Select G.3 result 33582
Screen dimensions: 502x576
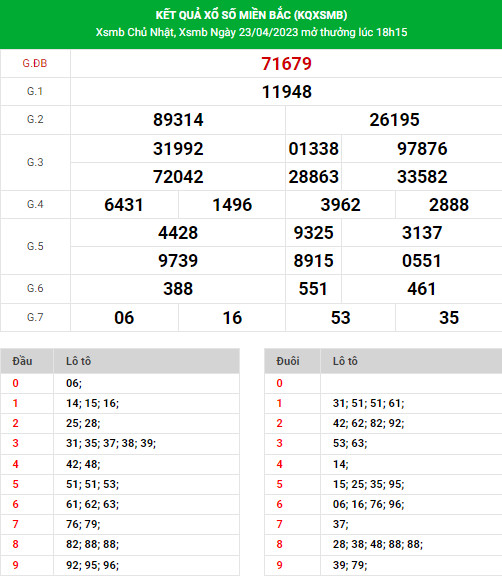422,177
